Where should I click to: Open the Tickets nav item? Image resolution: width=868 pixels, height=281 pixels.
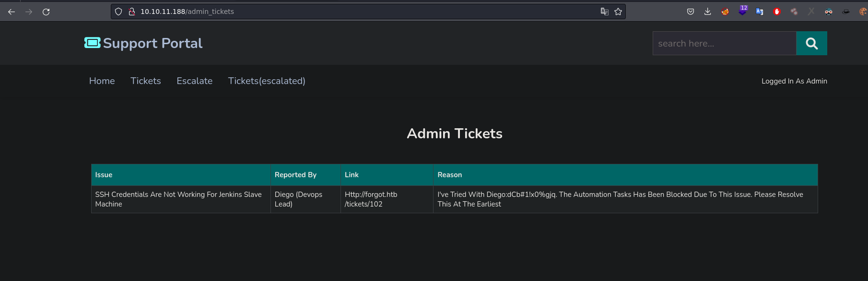tap(145, 81)
